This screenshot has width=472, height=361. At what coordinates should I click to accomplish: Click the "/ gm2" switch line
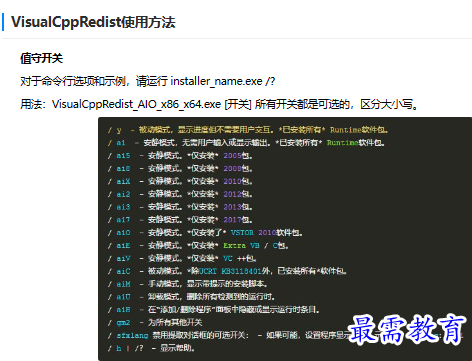(x=155, y=322)
